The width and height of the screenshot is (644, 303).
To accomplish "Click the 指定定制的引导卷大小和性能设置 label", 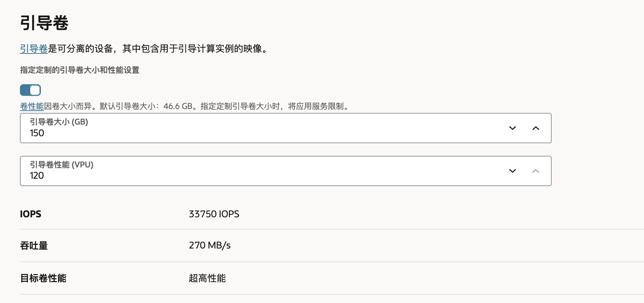I will tap(80, 70).
